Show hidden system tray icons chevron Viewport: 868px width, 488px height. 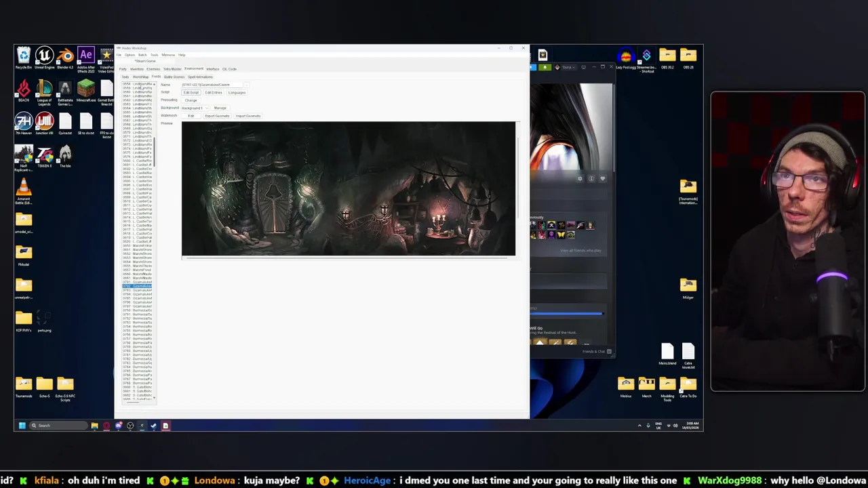point(639,426)
